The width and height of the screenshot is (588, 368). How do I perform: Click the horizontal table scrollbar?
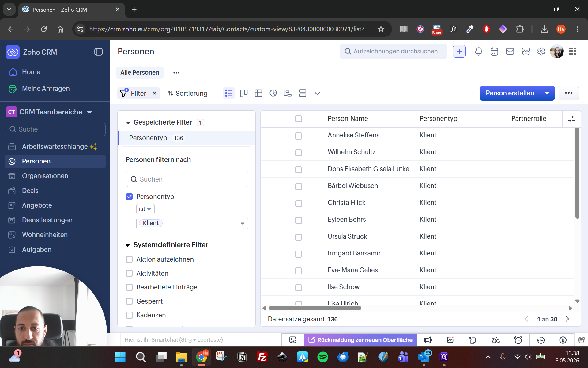(x=315, y=308)
